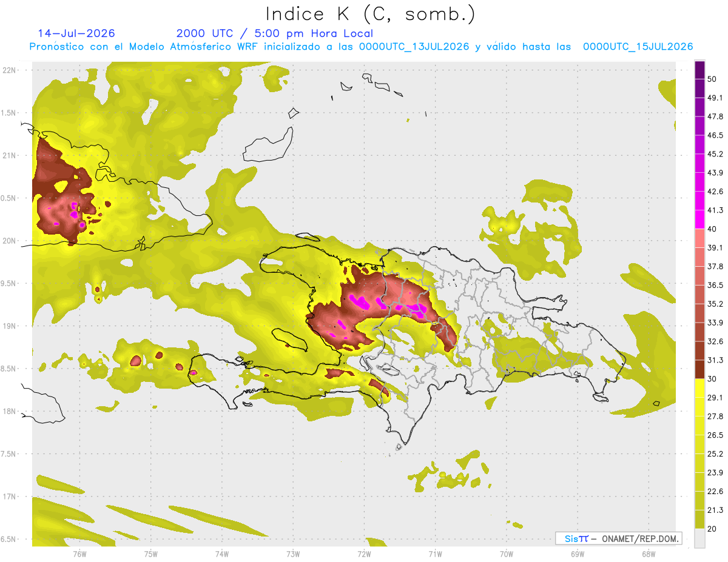Click the light gray swatch below the 20 label
This screenshot has height=562, width=728.
click(x=700, y=538)
